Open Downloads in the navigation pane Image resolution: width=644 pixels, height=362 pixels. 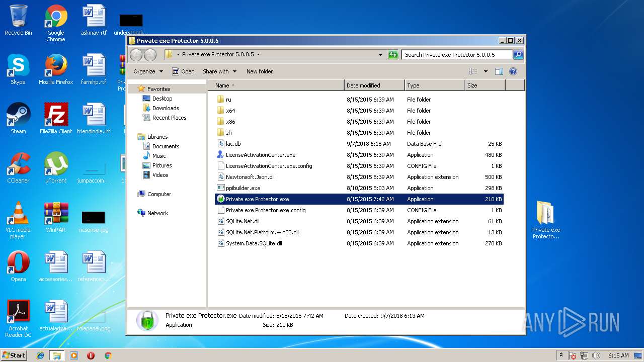tap(166, 108)
